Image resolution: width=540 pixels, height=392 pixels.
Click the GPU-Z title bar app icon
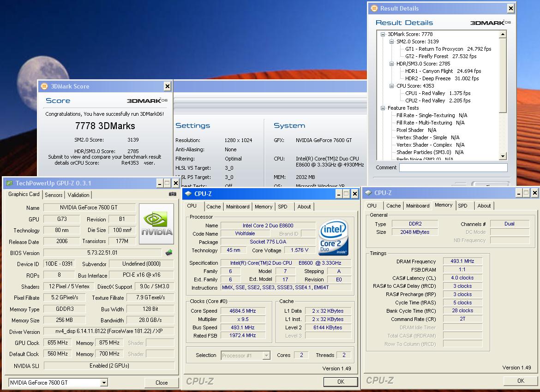click(9, 183)
